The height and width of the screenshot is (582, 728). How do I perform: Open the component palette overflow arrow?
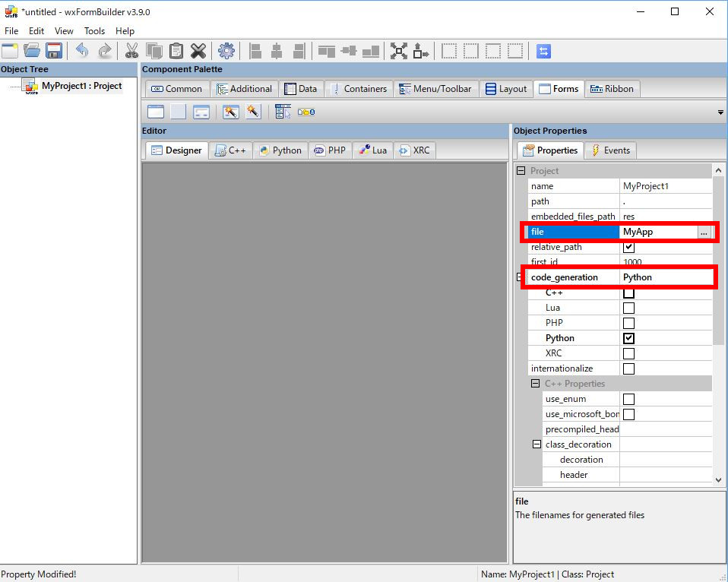pos(720,112)
